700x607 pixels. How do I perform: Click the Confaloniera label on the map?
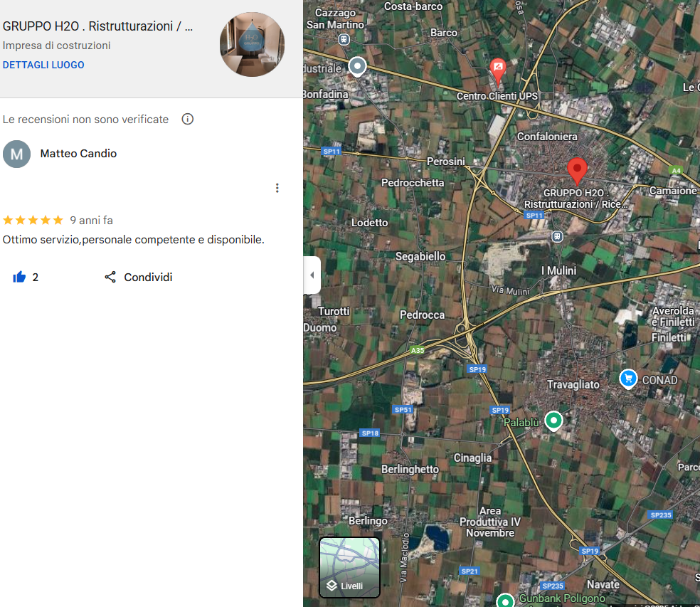[547, 136]
